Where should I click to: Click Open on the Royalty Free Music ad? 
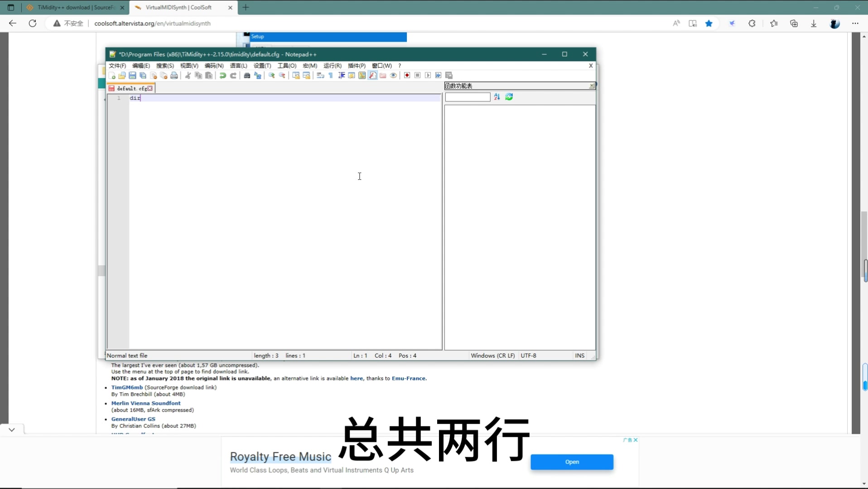(x=572, y=462)
